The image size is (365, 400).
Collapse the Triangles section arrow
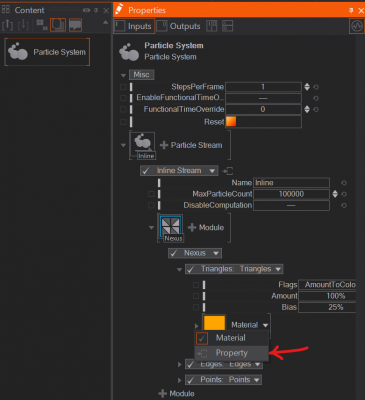tap(179, 269)
